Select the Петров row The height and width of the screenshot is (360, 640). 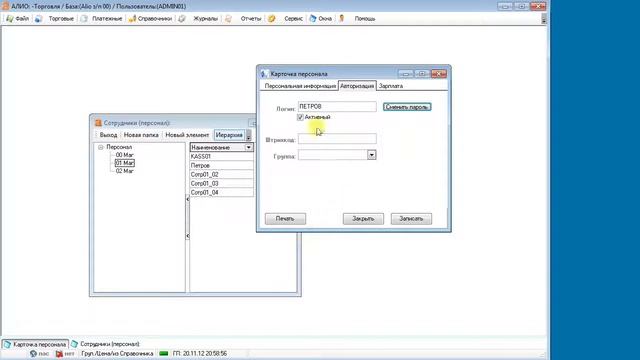point(222,165)
